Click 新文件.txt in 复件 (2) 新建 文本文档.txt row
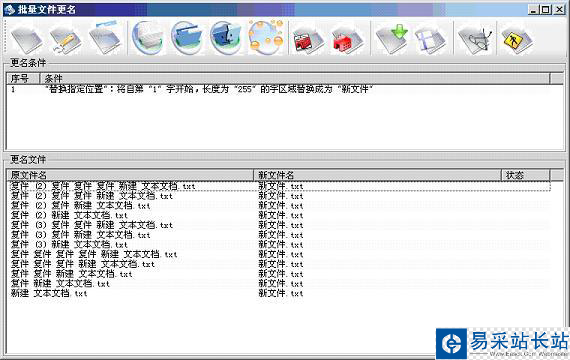 (281, 216)
